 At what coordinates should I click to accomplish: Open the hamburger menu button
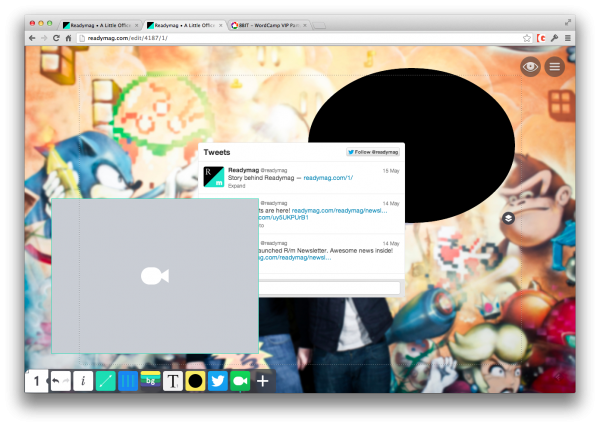pos(555,67)
